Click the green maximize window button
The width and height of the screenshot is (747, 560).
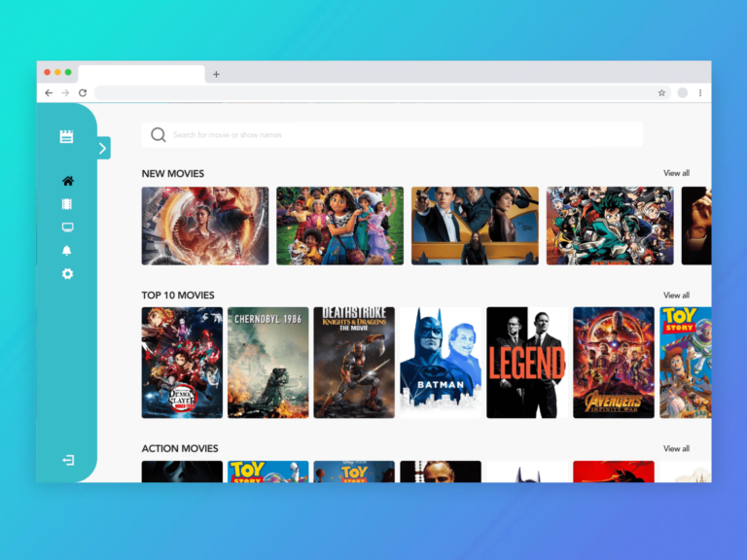tap(68, 72)
